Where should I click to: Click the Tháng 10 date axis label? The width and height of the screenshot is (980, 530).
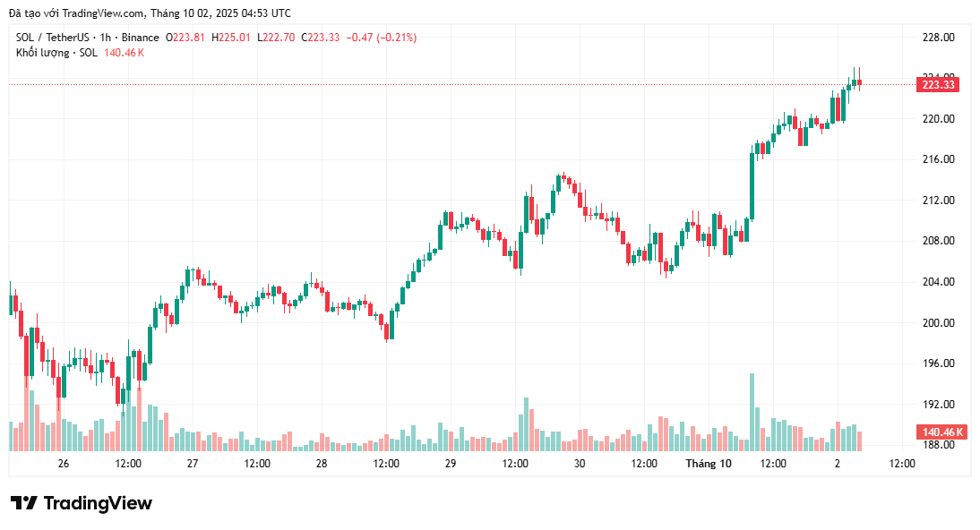click(x=708, y=463)
